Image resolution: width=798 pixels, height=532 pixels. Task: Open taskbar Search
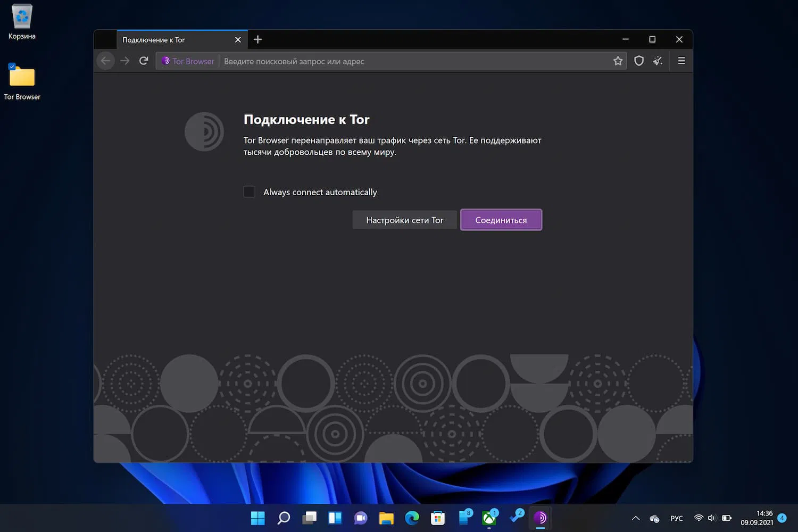point(284,518)
